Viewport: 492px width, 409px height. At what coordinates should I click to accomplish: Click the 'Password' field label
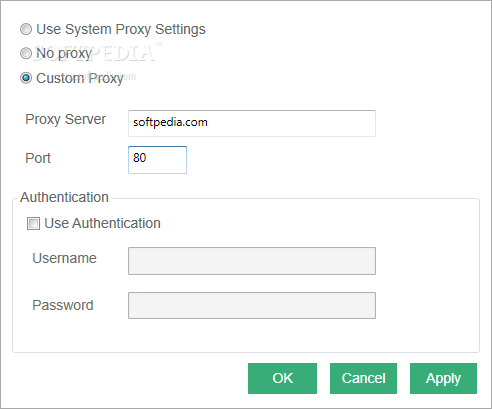point(63,305)
